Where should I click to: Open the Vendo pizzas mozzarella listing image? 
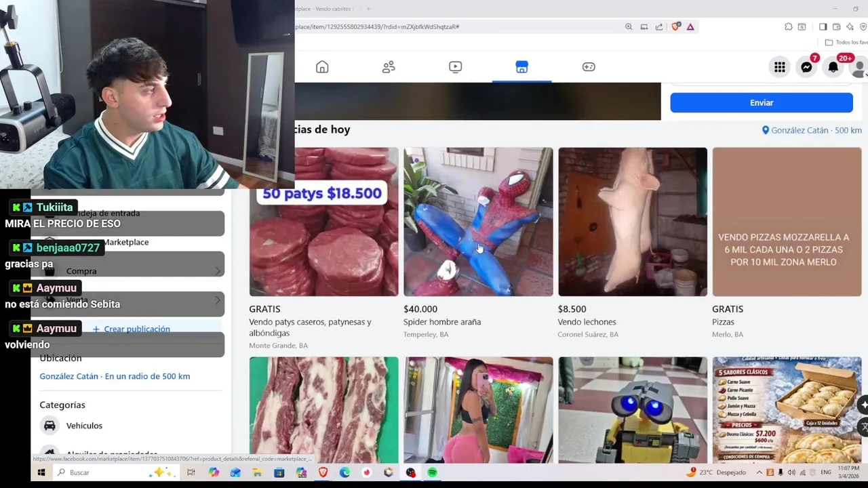click(x=787, y=222)
